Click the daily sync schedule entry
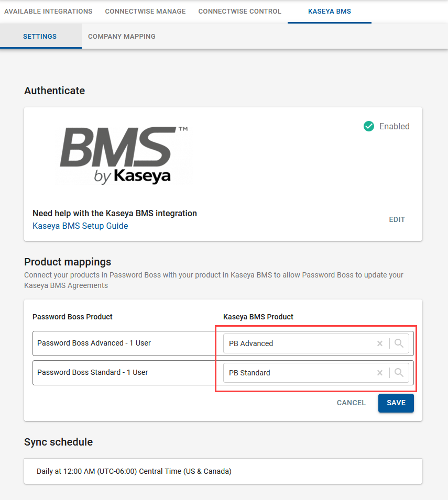The width and height of the screenshot is (448, 500). click(x=223, y=471)
